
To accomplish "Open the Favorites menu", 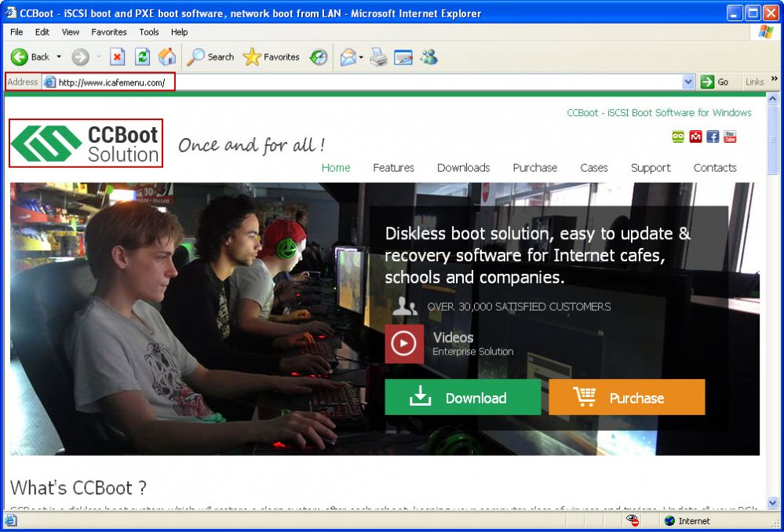I will 109,32.
